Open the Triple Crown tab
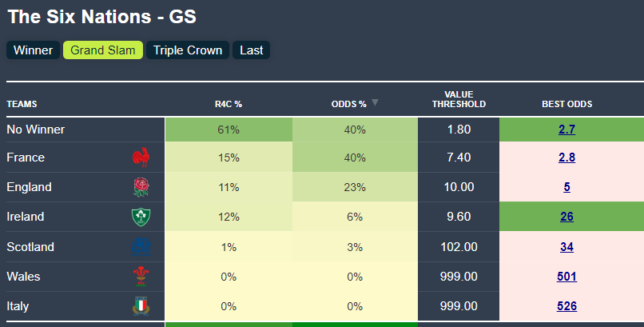Viewport: 644px width, 327px height. pos(188,50)
